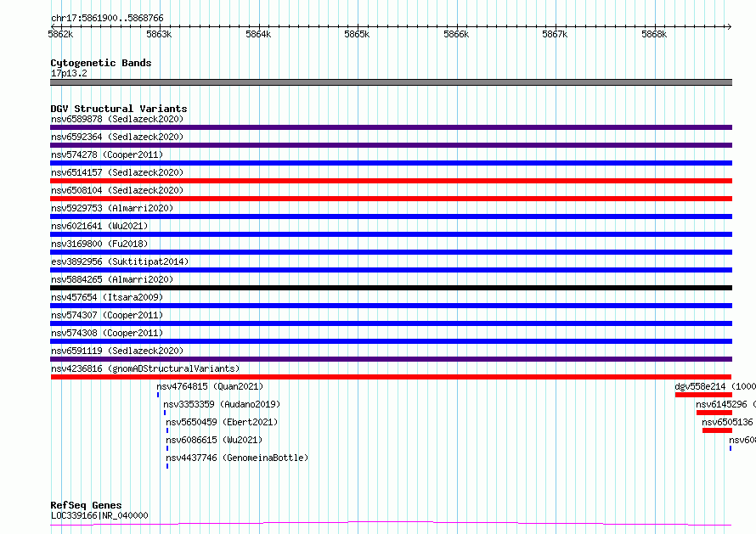Select the LOC339166|NR_040000 gene label

[x=99, y=515]
